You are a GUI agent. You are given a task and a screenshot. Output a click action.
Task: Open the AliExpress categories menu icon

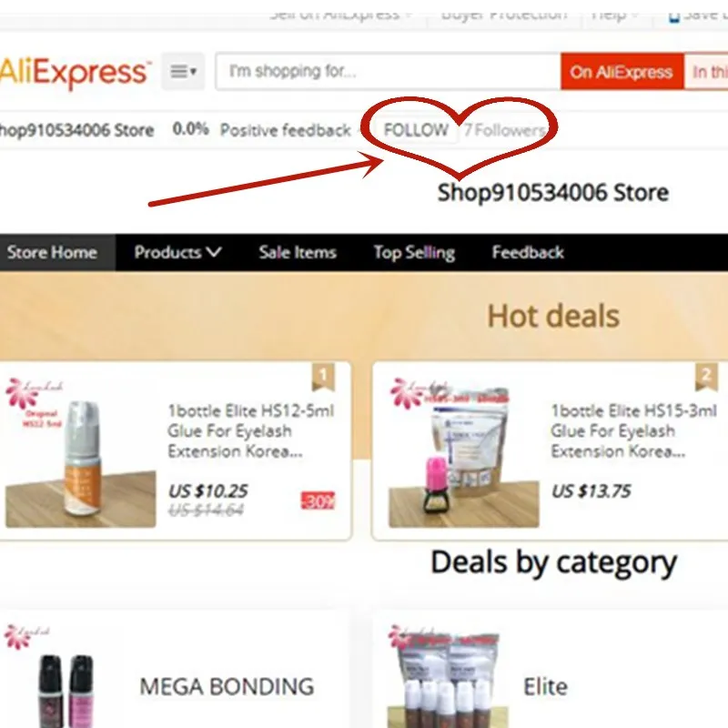(x=184, y=72)
